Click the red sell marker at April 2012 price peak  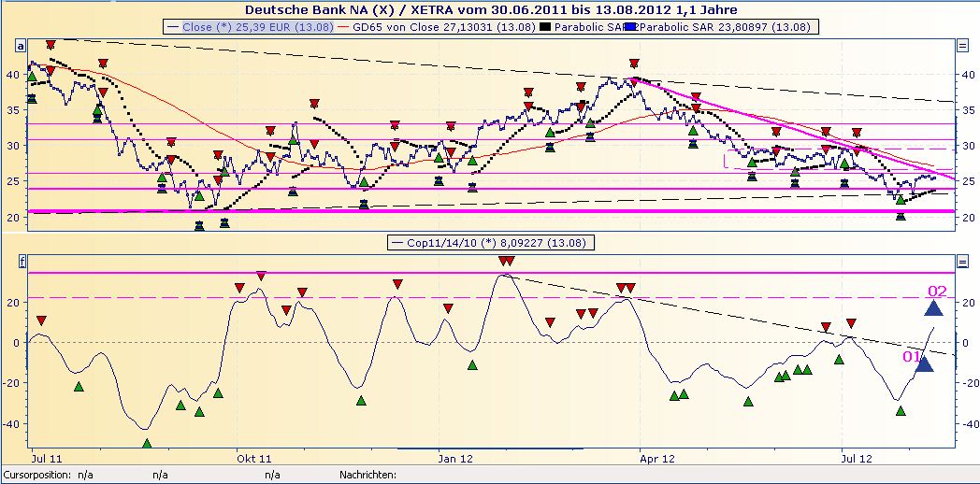[x=634, y=64]
